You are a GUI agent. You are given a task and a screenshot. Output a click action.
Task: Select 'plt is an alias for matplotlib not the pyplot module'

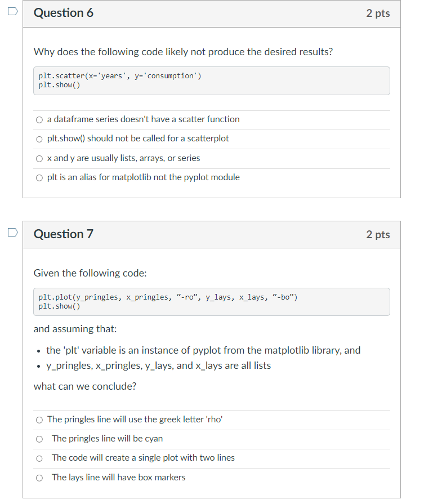point(39,177)
